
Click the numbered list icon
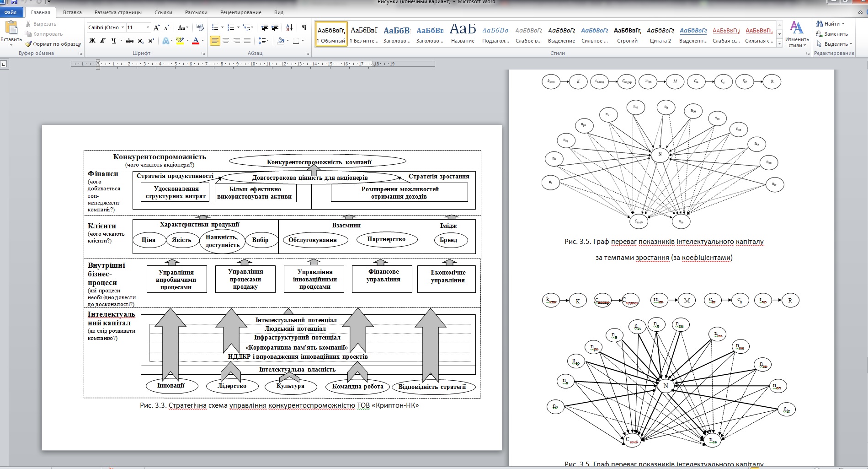tap(231, 27)
